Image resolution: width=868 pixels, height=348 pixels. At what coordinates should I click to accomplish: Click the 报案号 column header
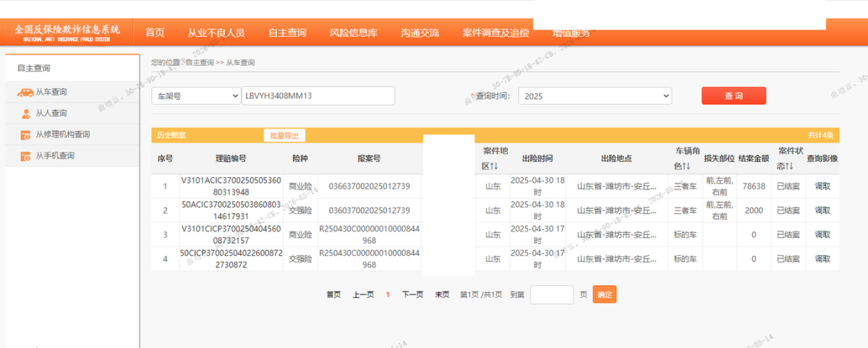click(369, 158)
